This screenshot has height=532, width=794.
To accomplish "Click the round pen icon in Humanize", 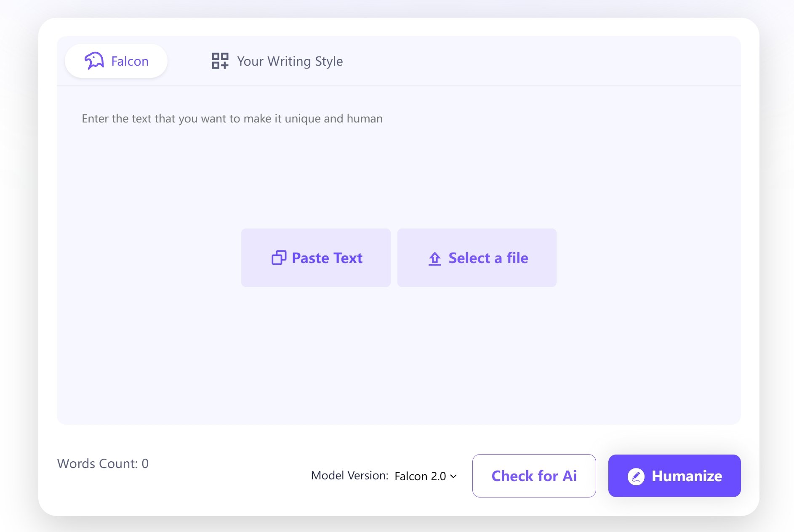I will click(x=636, y=476).
